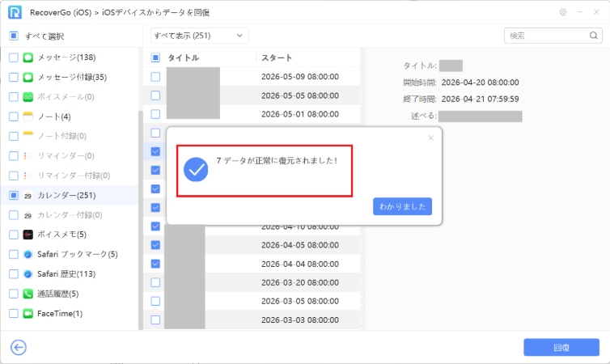This screenshot has width=610, height=364.
Task: Check the 2026-05-09 08:00:00 row checkbox
Action: tap(155, 77)
